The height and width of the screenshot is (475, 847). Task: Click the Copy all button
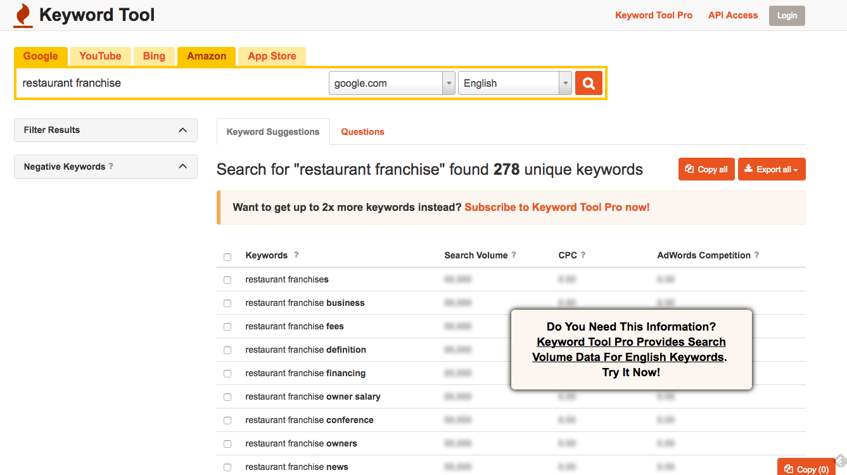tap(706, 170)
